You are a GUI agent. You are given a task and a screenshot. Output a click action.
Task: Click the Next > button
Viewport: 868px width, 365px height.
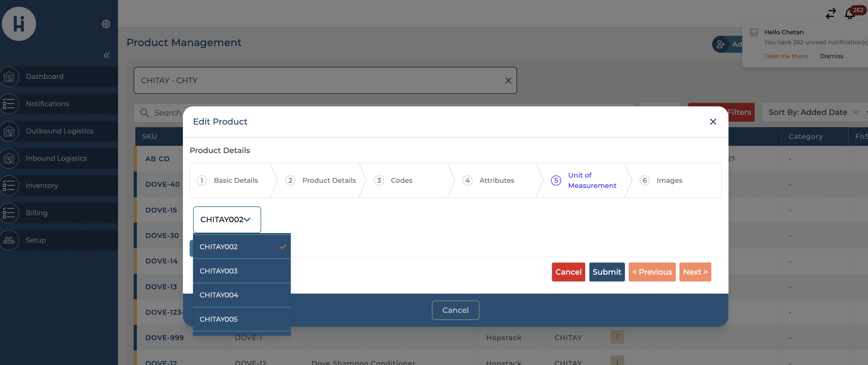pos(695,272)
